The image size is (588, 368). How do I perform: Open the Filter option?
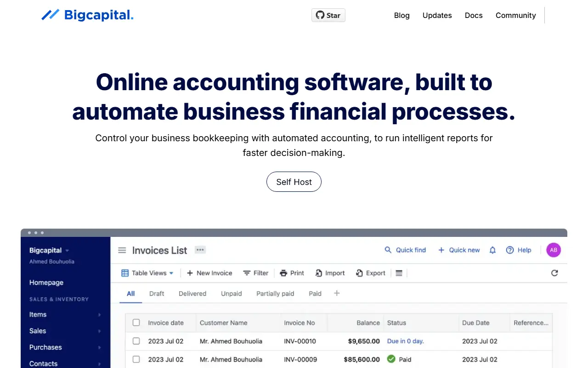pyautogui.click(x=256, y=273)
